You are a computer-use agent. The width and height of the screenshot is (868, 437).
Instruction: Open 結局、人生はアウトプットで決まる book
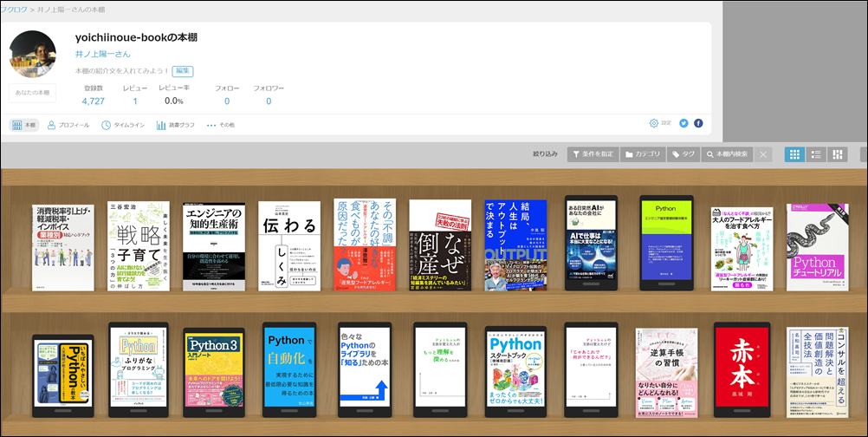pos(515,246)
